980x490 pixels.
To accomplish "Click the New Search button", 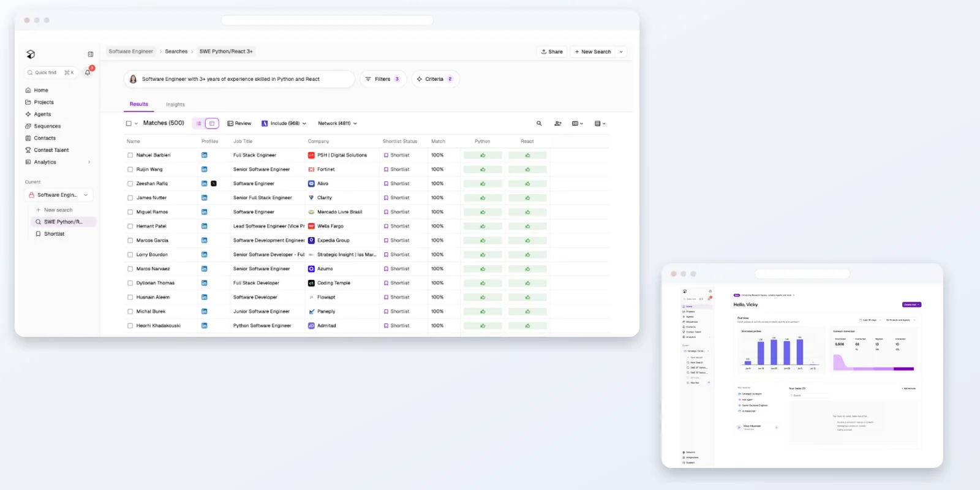I will (x=593, y=52).
